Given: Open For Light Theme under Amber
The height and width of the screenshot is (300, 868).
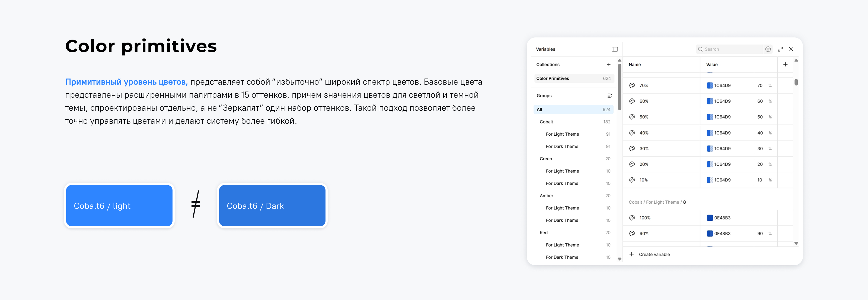Looking at the screenshot, I should coord(573,208).
